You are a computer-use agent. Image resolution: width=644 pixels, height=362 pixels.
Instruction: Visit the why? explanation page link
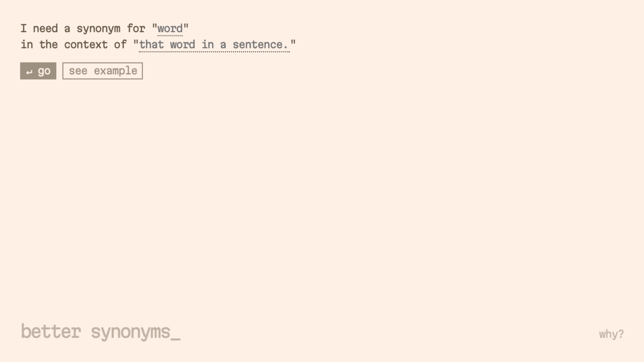tap(611, 334)
